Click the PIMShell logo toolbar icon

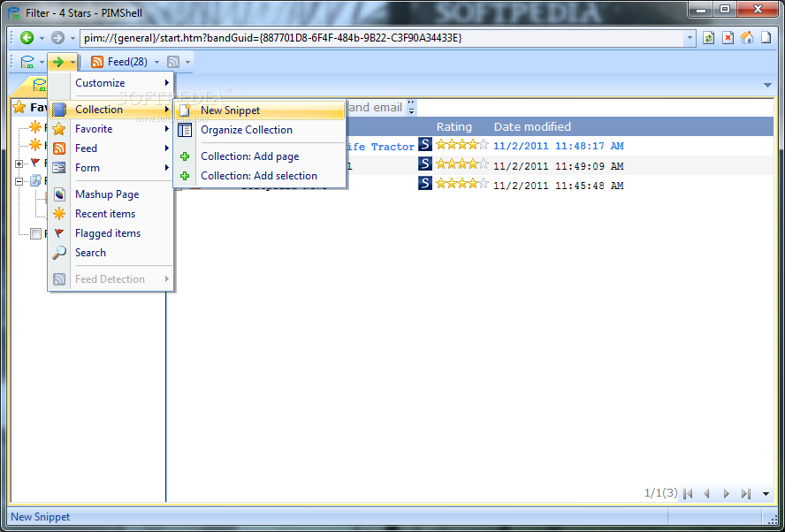click(27, 62)
